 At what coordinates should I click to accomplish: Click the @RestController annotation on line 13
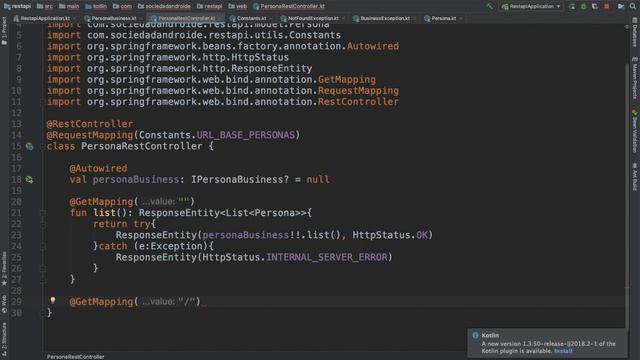pyautogui.click(x=90, y=124)
